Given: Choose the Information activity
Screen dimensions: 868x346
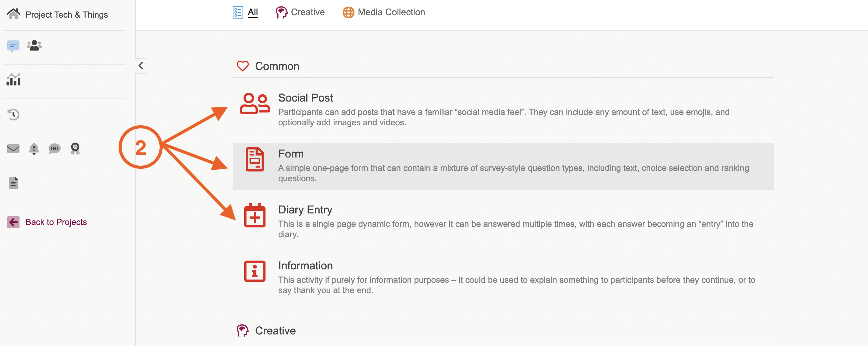Looking at the screenshot, I should (305, 265).
